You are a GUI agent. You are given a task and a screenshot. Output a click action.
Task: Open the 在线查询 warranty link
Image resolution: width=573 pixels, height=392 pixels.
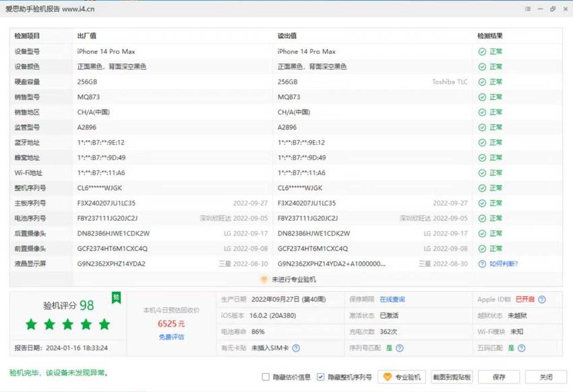pyautogui.click(x=392, y=299)
